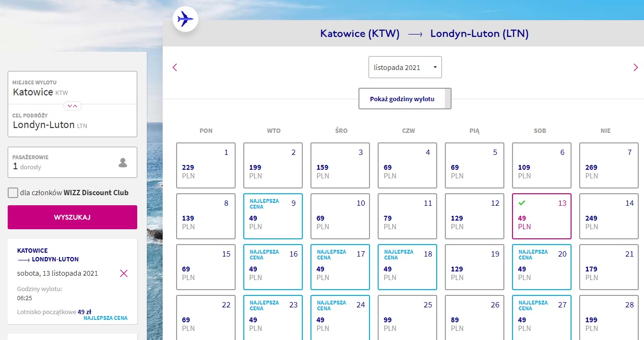
Task: Pick November 12 with 129 PLN fare
Action: pyautogui.click(x=475, y=216)
